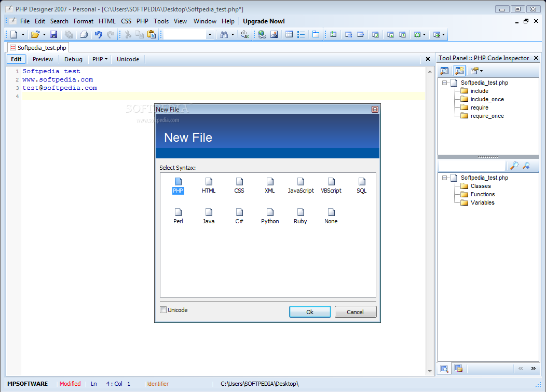Open the PHP dropdown tab in editor bar
The image size is (546, 392).
click(100, 59)
